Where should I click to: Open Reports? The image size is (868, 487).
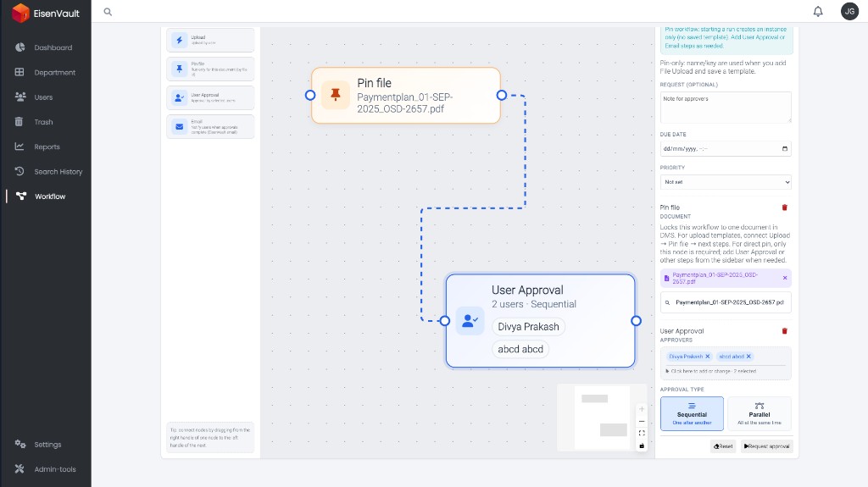(x=46, y=147)
